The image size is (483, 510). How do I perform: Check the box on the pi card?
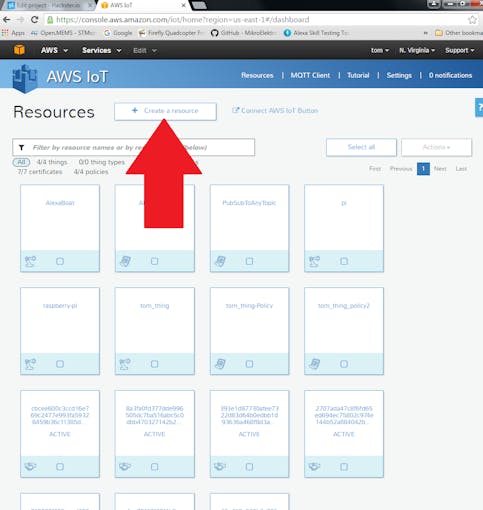tap(344, 261)
